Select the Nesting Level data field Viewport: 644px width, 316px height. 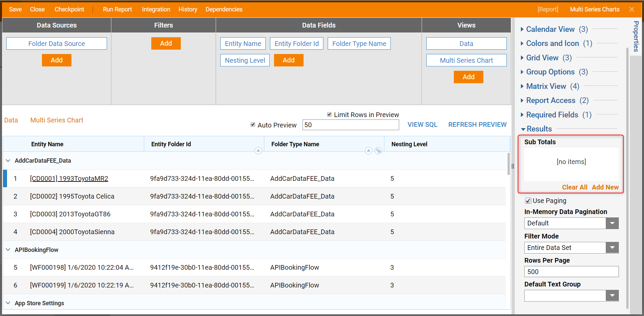pos(245,60)
